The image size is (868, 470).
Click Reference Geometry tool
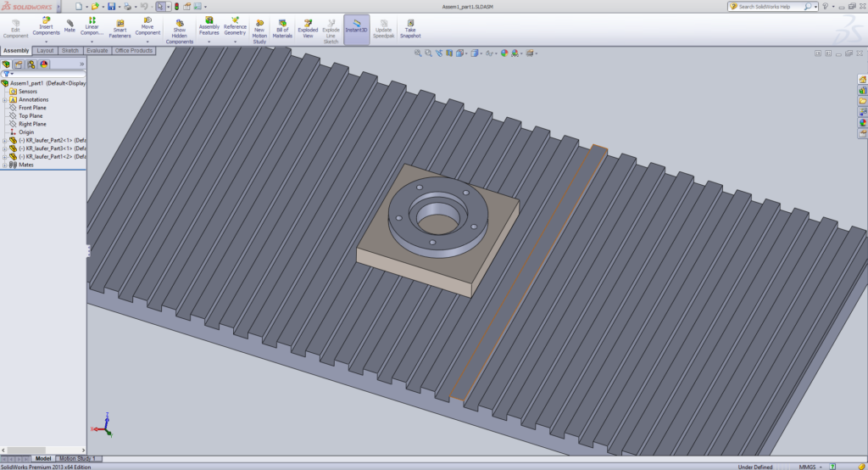pyautogui.click(x=236, y=26)
